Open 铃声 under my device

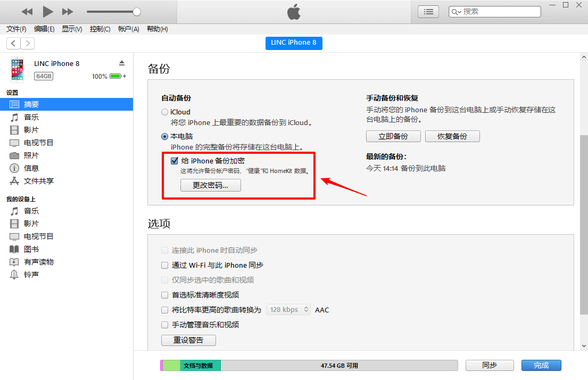pos(31,275)
